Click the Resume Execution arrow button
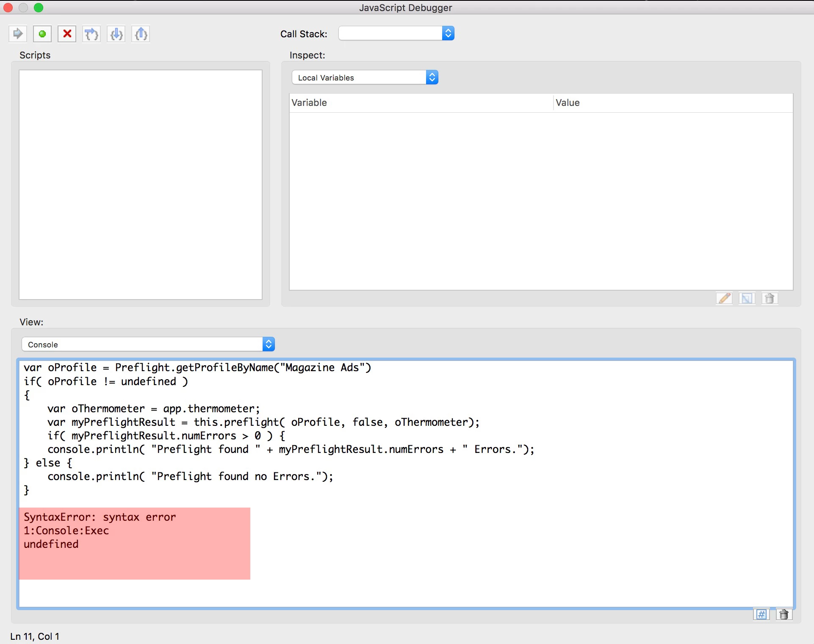The height and width of the screenshot is (644, 814). pos(18,34)
